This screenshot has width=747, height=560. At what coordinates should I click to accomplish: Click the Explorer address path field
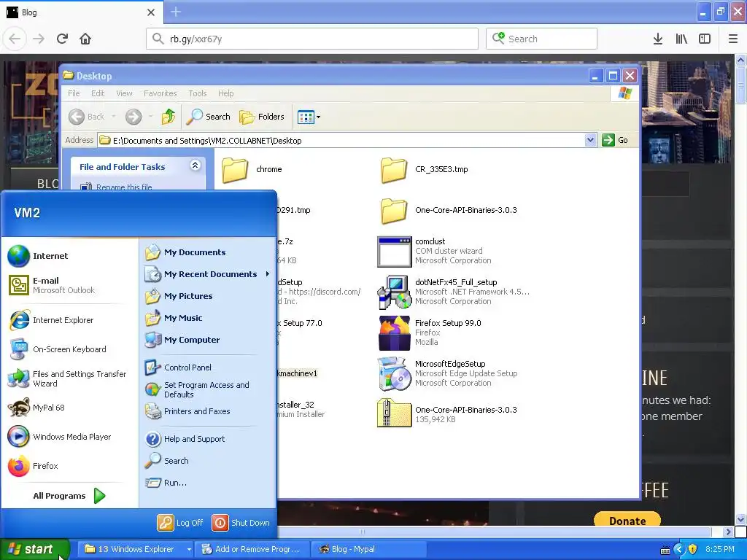[x=341, y=141]
